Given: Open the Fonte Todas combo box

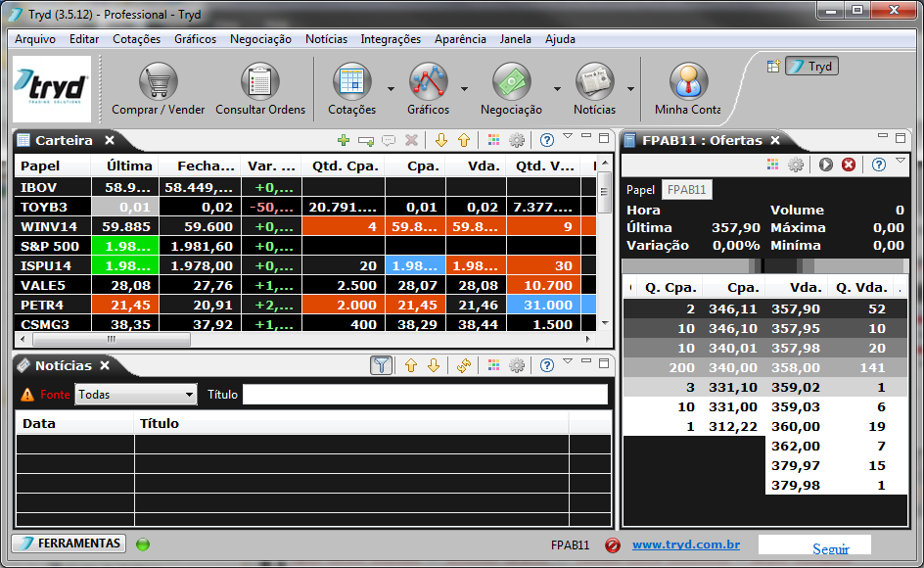Looking at the screenshot, I should [135, 395].
